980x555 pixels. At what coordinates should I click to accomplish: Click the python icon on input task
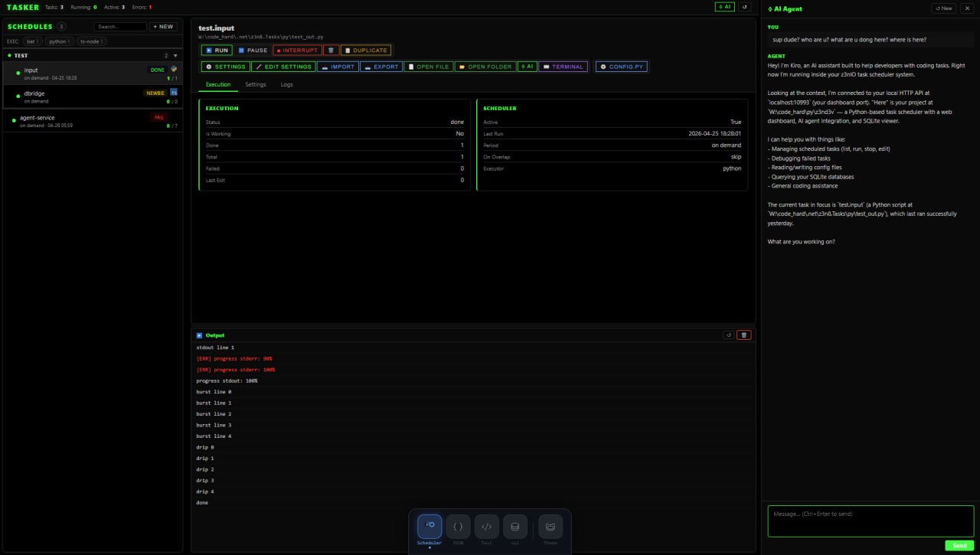pos(174,69)
